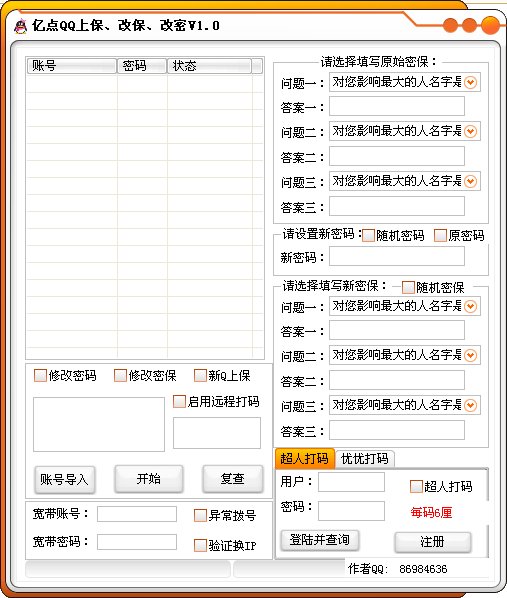The height and width of the screenshot is (598, 507).
Task: Click the middle orange circle in title bar
Action: pos(469,25)
